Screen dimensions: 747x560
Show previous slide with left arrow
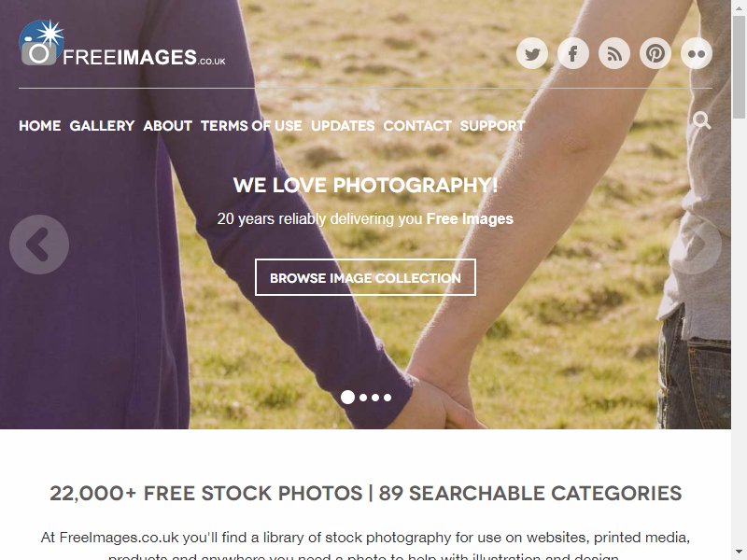tap(39, 245)
